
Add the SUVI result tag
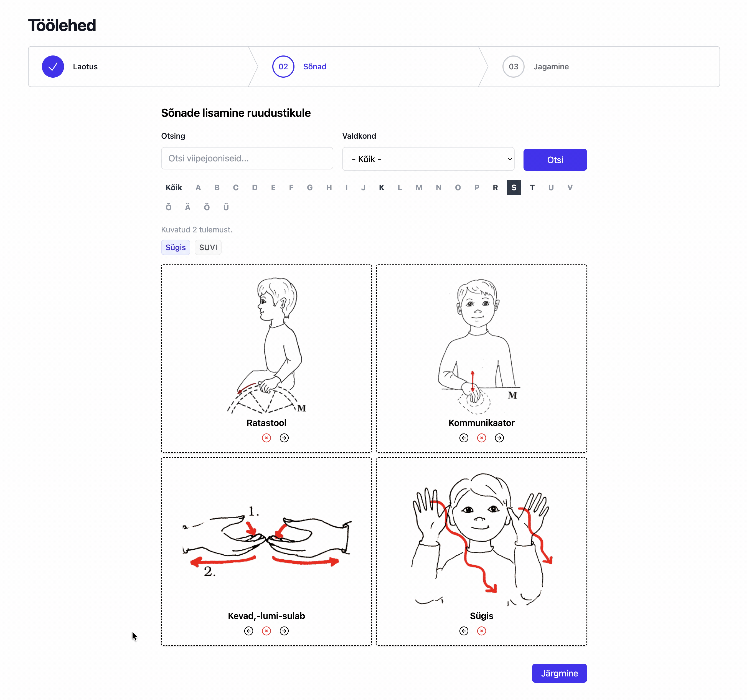(208, 247)
